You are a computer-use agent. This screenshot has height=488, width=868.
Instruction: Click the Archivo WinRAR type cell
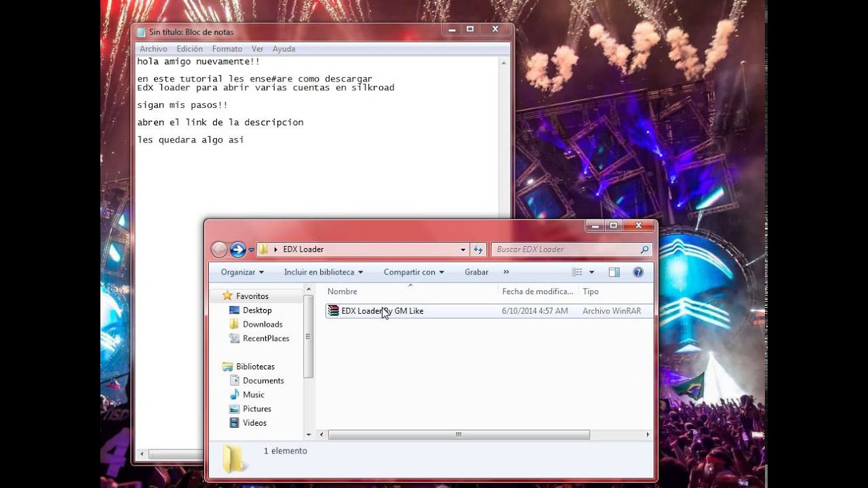612,311
